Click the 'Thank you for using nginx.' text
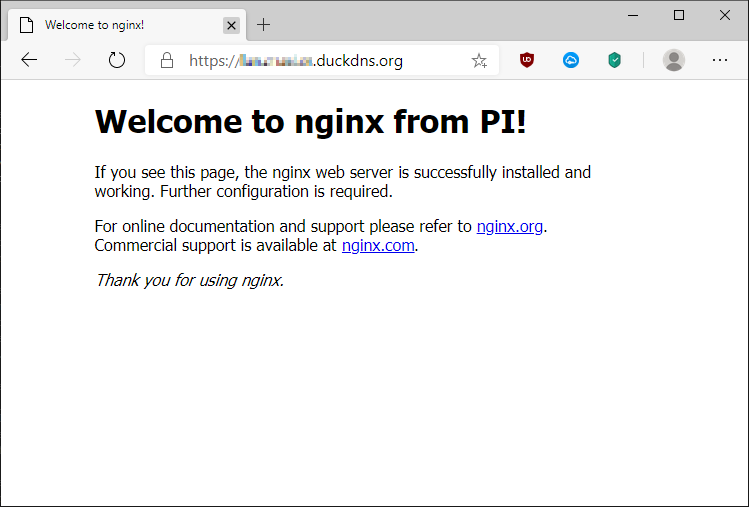 pos(190,280)
